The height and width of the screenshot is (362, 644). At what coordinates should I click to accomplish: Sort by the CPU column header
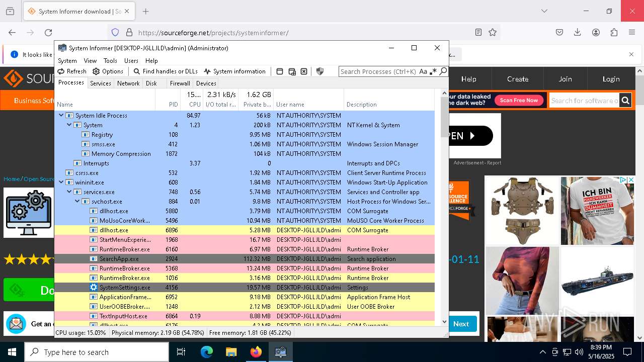(x=192, y=100)
